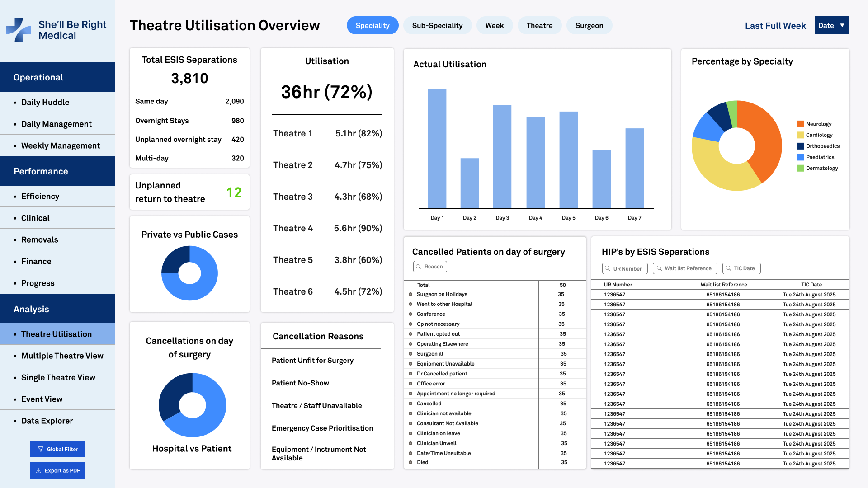The image size is (868, 488).
Task: Click Emergency Case Prioritisation reason
Action: pos(322,428)
